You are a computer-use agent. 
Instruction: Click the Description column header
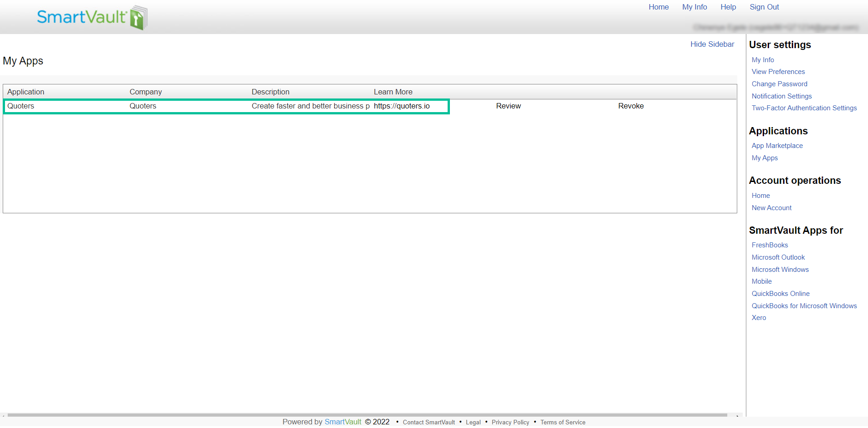coord(270,92)
